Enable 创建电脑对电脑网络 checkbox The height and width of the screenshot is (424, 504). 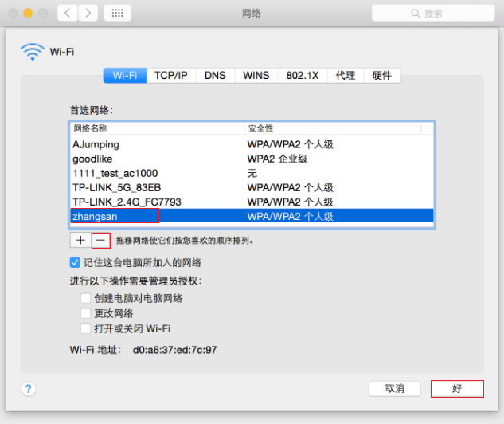85,298
